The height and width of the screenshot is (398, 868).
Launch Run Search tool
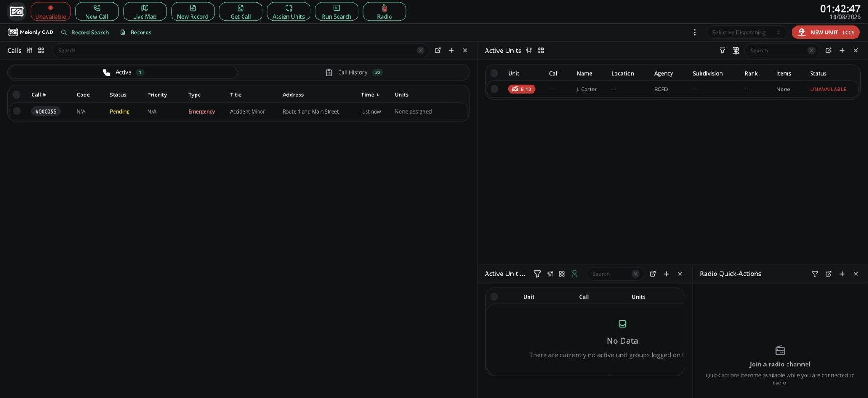tap(337, 11)
